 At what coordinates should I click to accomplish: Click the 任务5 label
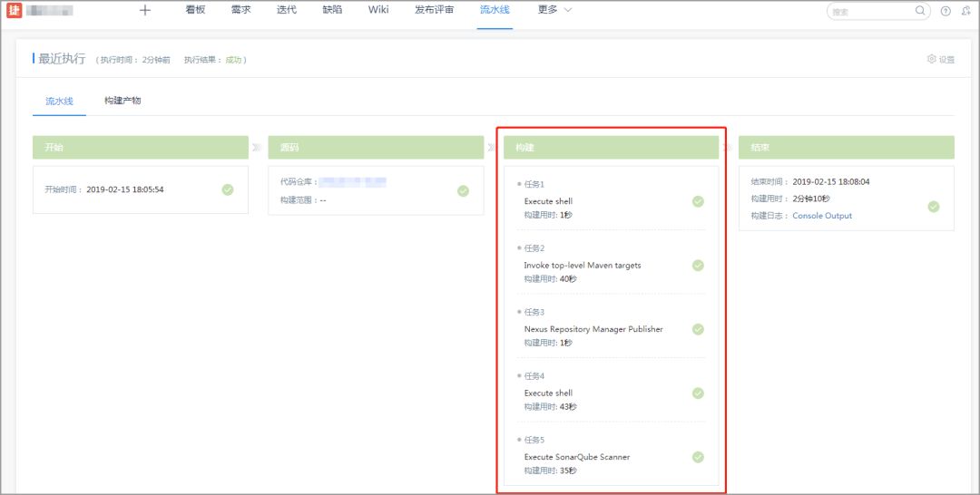point(534,440)
